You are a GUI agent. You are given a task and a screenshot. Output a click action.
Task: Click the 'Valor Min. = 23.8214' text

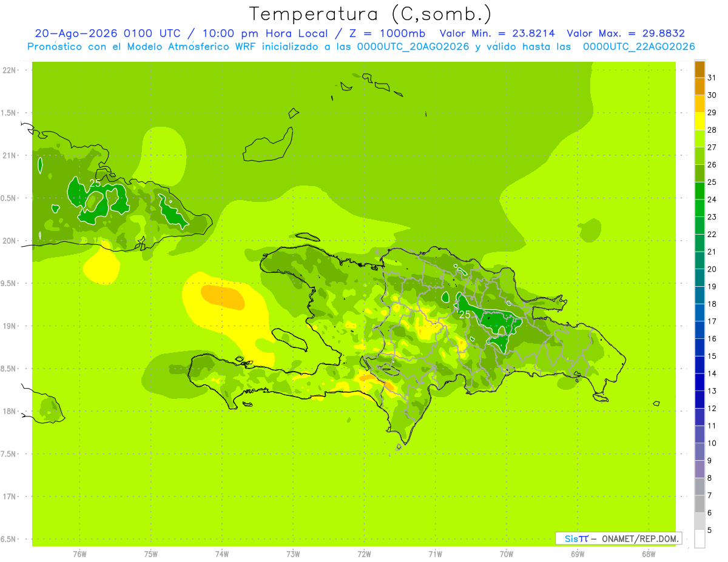point(497,33)
